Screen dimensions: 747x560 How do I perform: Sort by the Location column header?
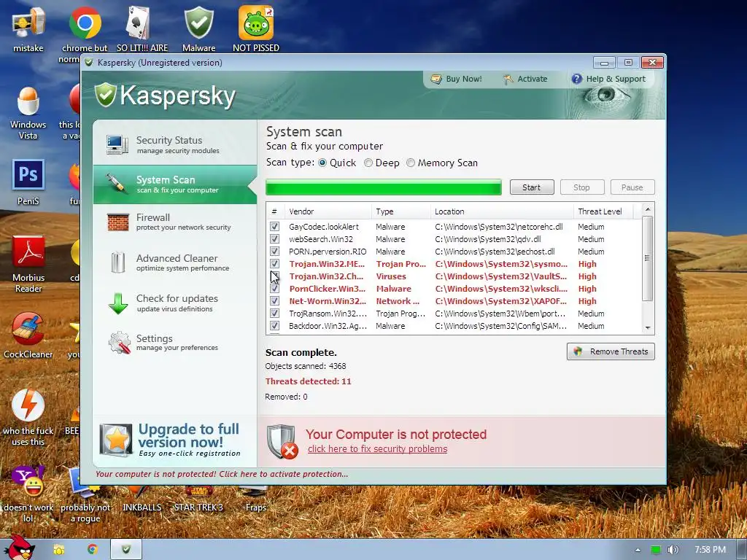502,211
